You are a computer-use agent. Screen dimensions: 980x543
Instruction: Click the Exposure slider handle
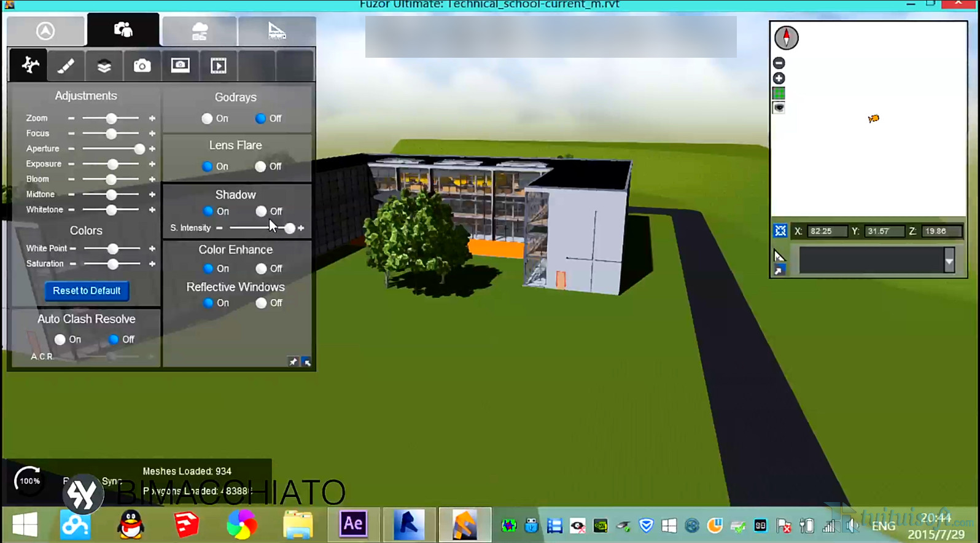(112, 164)
